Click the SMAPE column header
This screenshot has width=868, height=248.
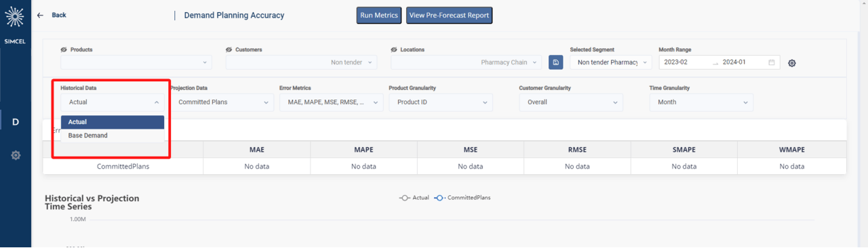pos(684,150)
